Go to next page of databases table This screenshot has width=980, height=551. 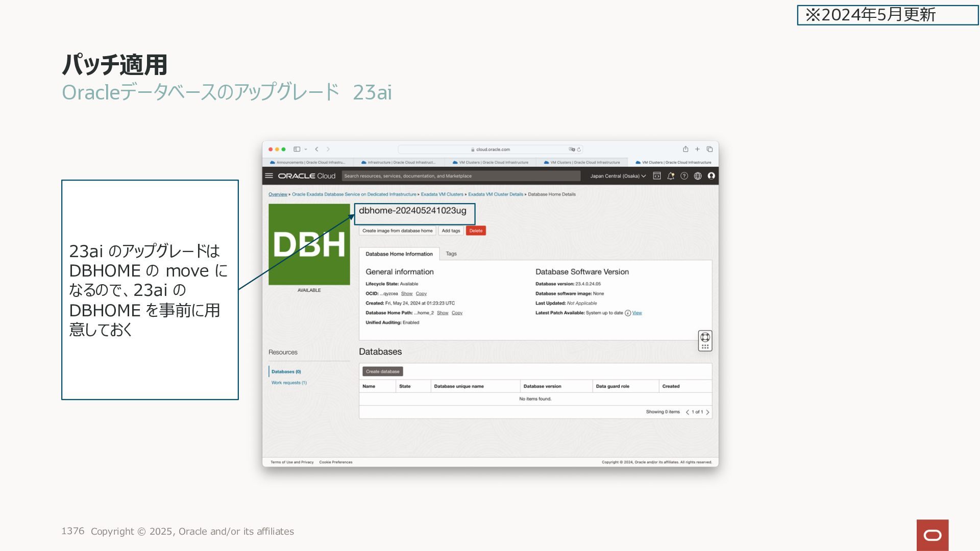pos(707,412)
